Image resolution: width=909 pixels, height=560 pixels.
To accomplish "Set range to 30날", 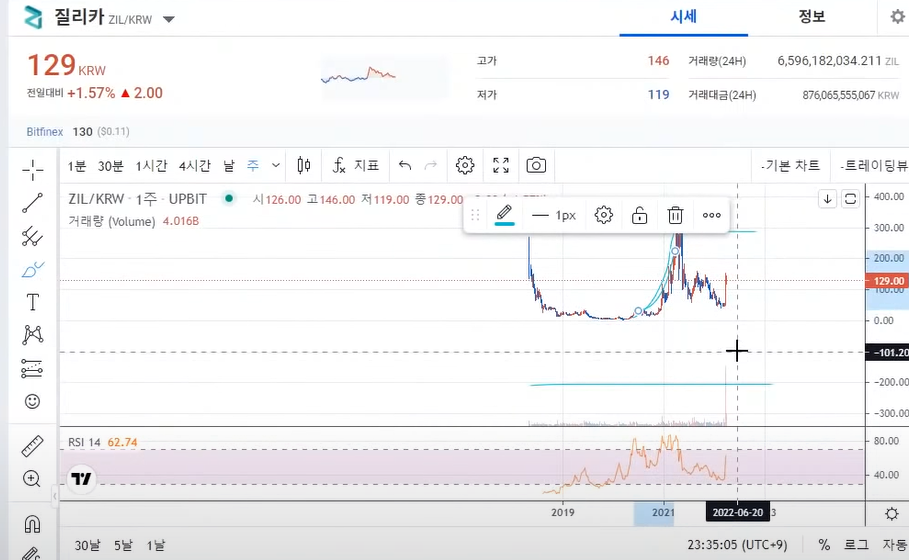I will [x=87, y=546].
